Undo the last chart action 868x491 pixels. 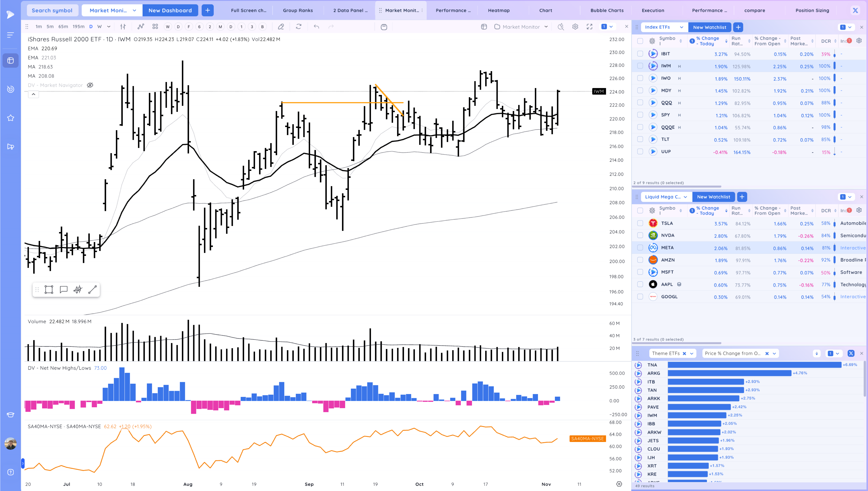(x=316, y=27)
